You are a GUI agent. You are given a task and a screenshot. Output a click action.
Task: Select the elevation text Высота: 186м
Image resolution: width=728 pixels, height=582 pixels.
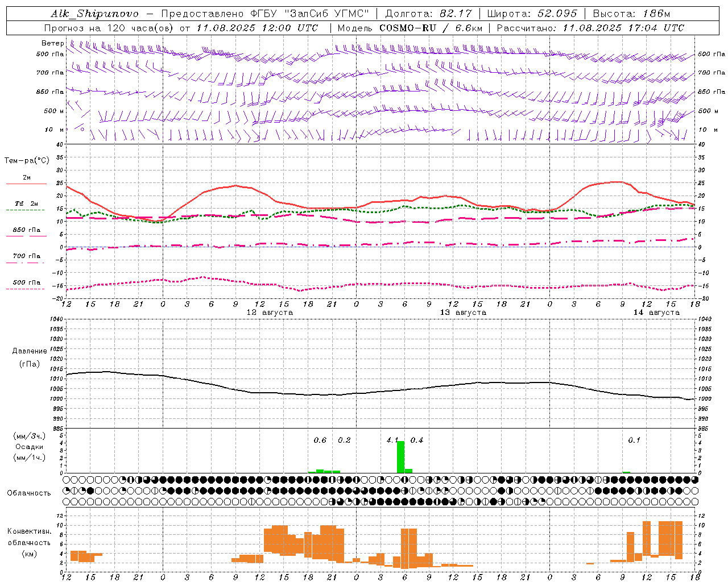(632, 14)
